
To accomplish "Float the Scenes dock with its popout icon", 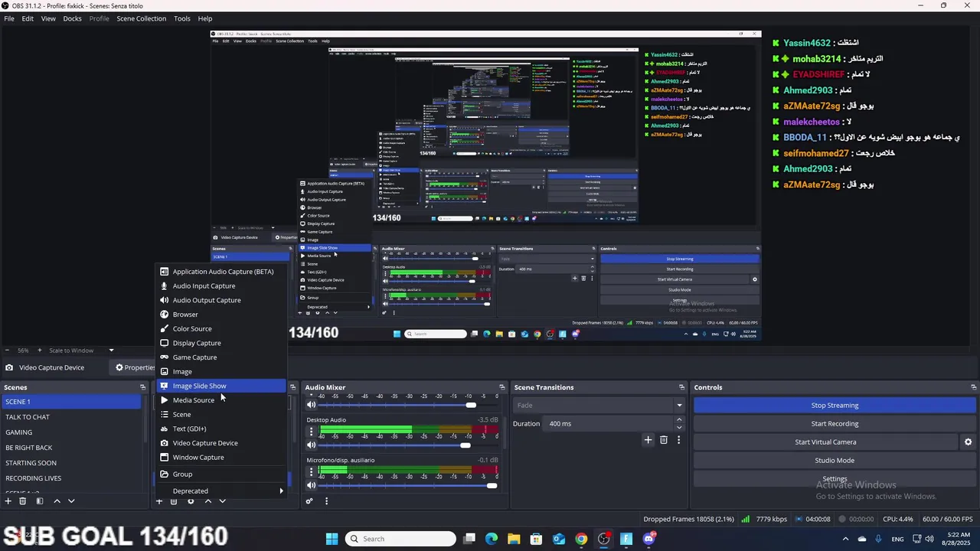I will (x=142, y=387).
